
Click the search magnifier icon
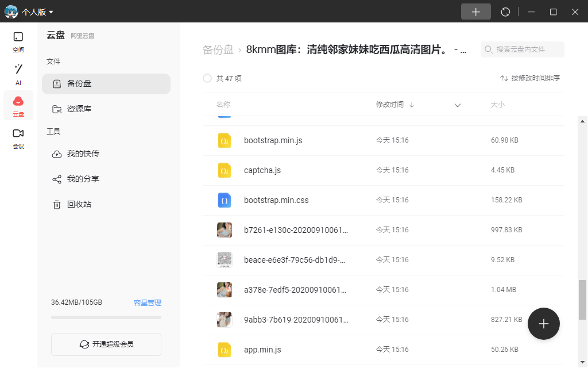(488, 49)
